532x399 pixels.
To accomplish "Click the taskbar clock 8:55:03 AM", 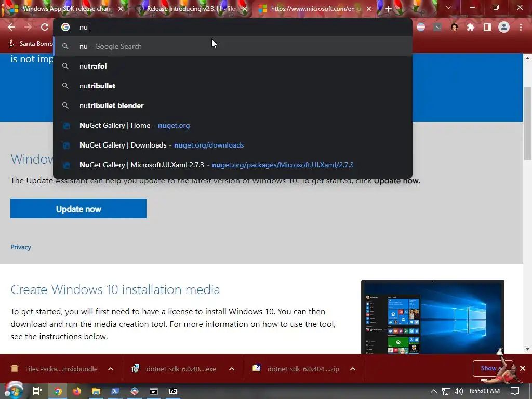I will (x=485, y=391).
